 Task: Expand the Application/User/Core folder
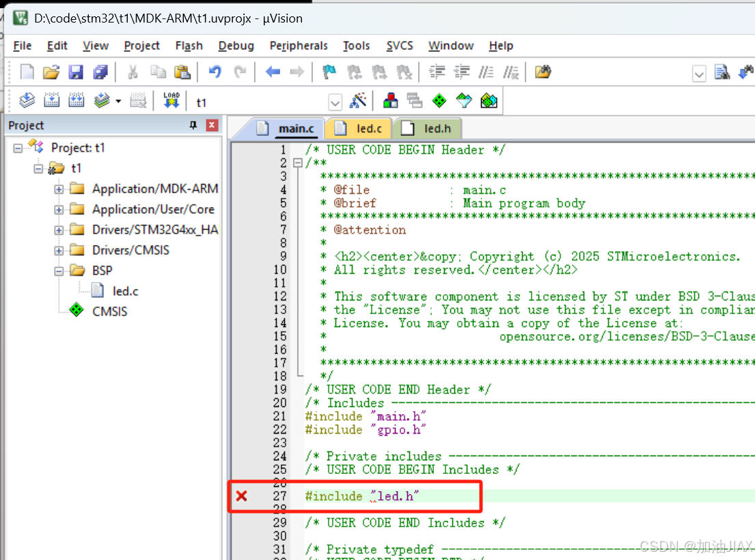pyautogui.click(x=59, y=210)
